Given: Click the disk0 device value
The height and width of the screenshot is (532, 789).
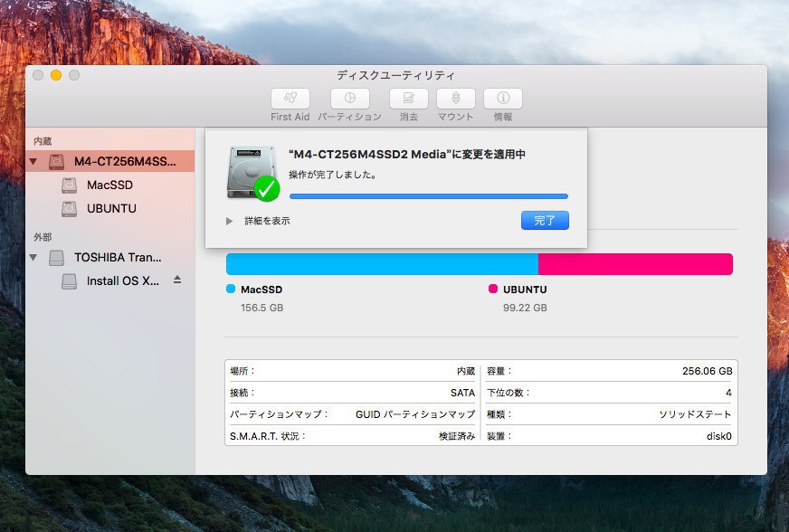Looking at the screenshot, I should (x=719, y=436).
